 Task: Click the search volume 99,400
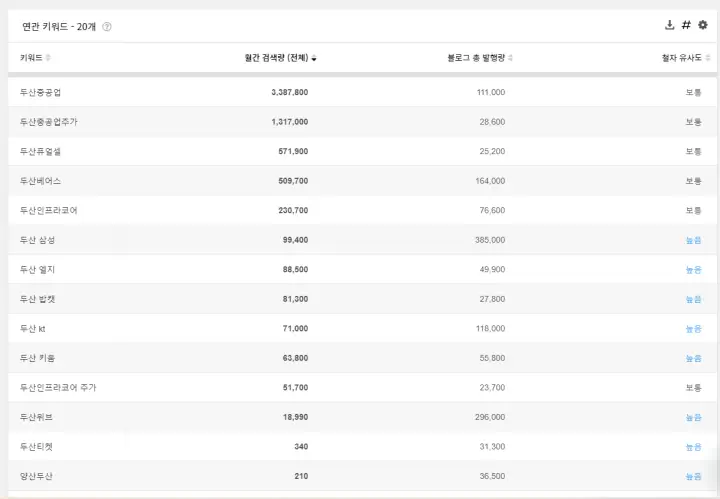(296, 240)
